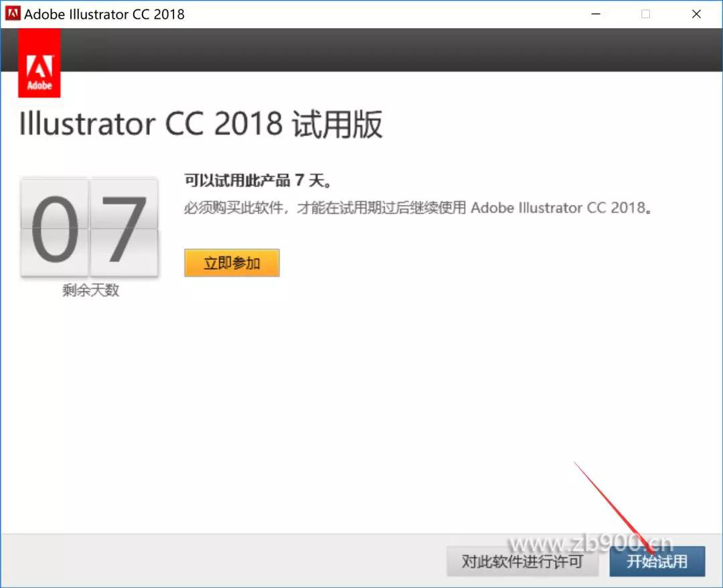Image resolution: width=723 pixels, height=588 pixels.
Task: Click the 必须购买此软件 description sentence
Action: point(418,208)
